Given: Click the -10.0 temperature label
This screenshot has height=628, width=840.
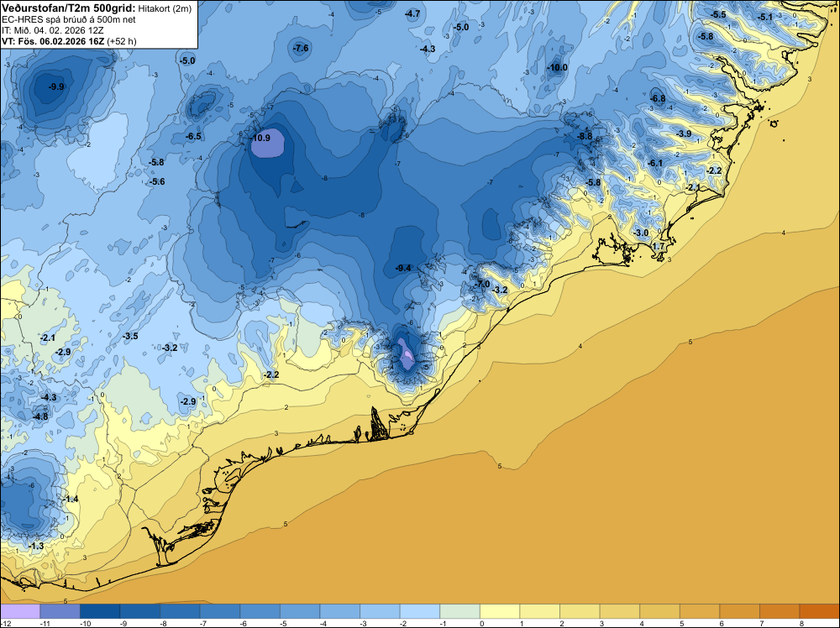Looking at the screenshot, I should point(557,67).
